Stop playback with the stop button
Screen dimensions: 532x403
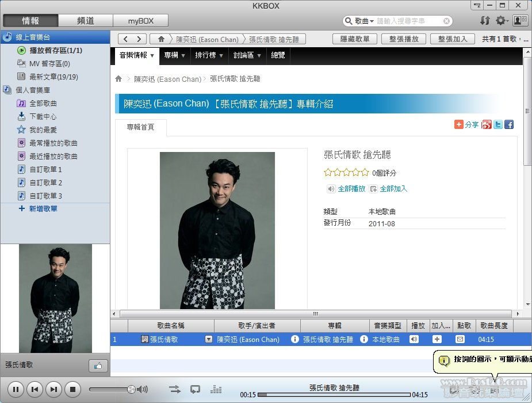point(72,389)
